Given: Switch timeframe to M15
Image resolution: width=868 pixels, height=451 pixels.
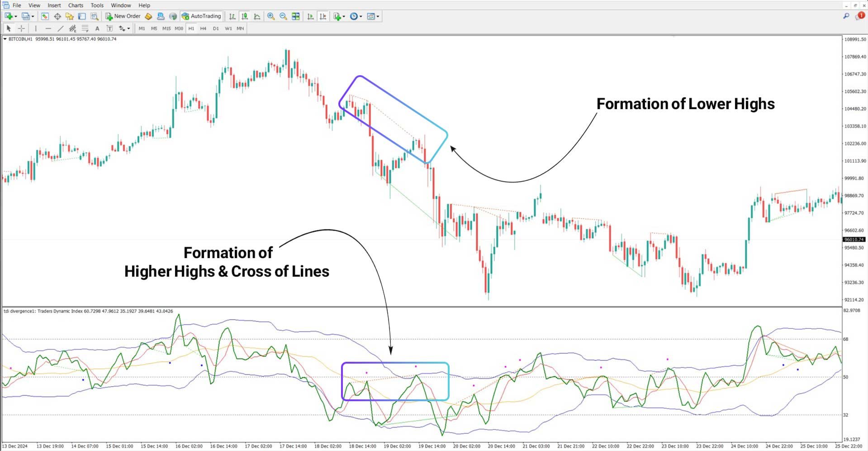Looking at the screenshot, I should 166,29.
